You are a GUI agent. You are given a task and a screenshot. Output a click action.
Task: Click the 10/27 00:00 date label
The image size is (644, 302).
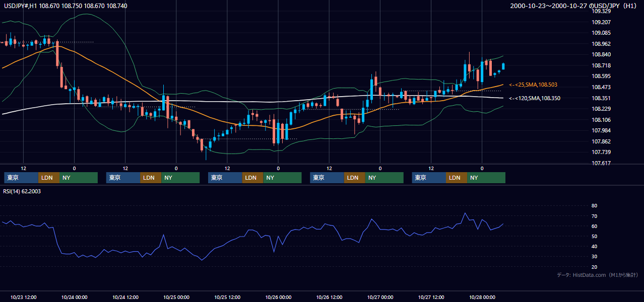(x=380, y=297)
